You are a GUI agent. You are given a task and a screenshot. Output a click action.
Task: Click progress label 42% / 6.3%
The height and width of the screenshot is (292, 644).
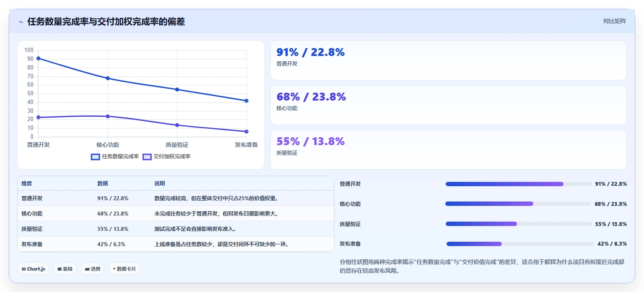pyautogui.click(x=612, y=244)
